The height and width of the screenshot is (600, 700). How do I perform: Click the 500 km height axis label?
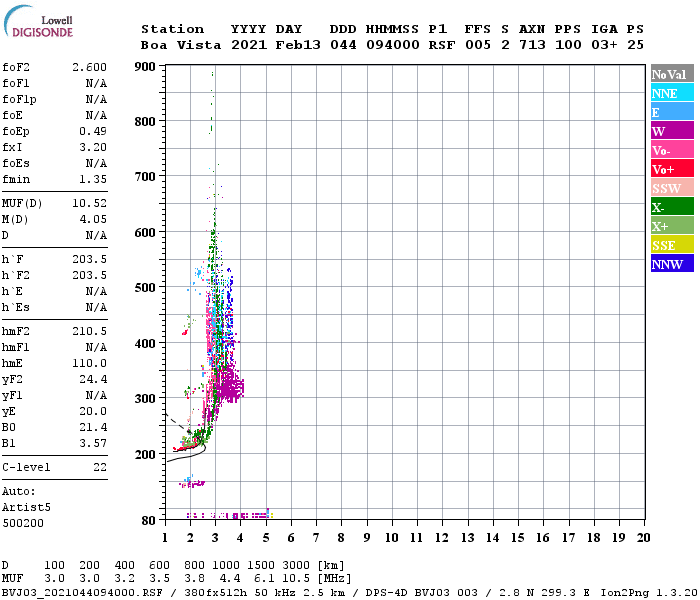click(x=145, y=288)
